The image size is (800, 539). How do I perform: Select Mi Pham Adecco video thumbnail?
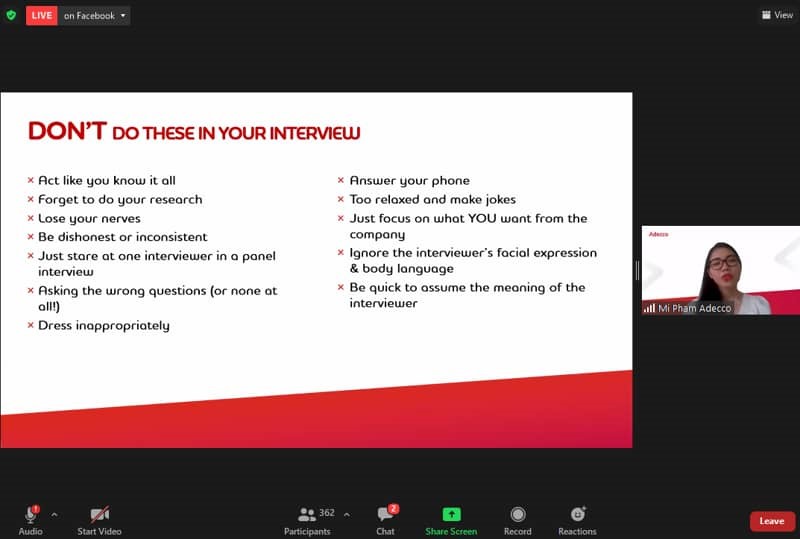tap(720, 268)
